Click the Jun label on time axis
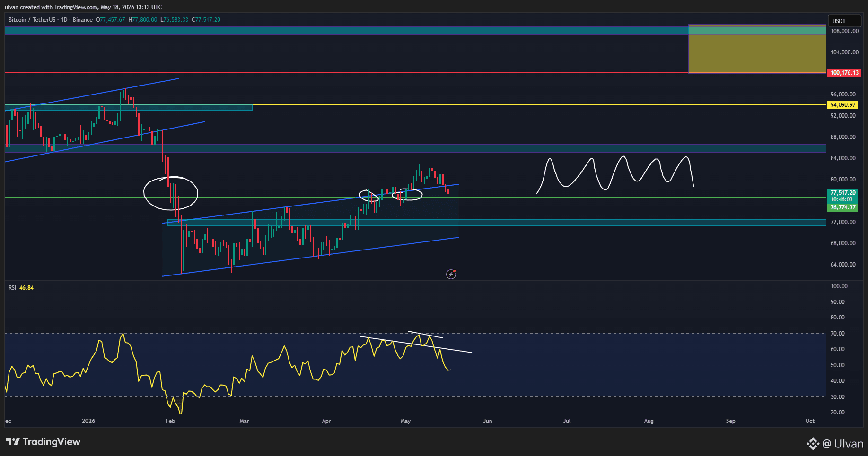The image size is (868, 456). pyautogui.click(x=488, y=421)
